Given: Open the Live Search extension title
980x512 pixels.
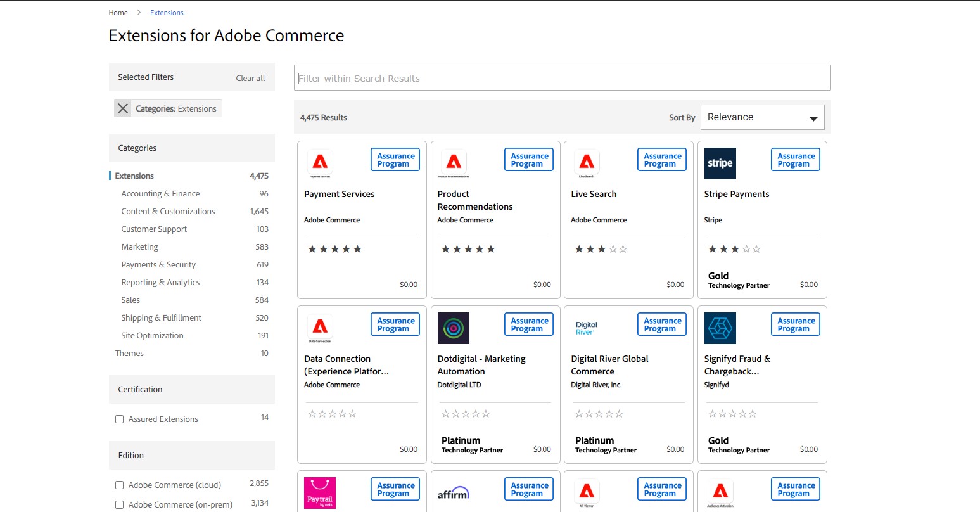Looking at the screenshot, I should point(594,194).
